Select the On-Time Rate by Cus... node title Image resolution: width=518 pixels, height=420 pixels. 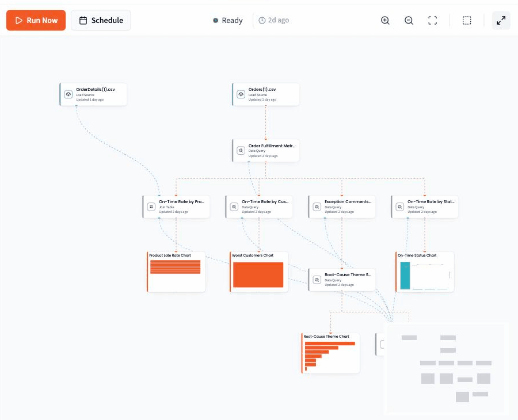(x=265, y=201)
